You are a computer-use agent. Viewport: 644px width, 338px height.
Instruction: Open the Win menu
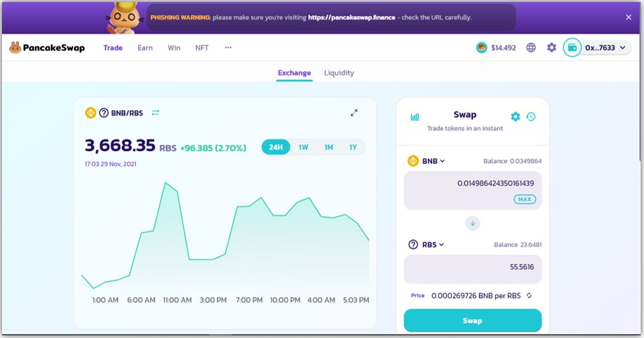pyautogui.click(x=174, y=48)
